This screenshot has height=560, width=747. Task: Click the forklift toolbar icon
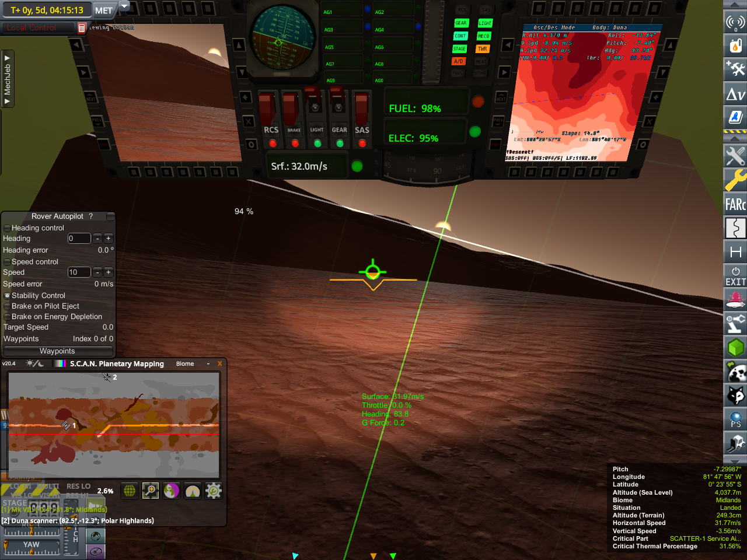click(x=735, y=443)
